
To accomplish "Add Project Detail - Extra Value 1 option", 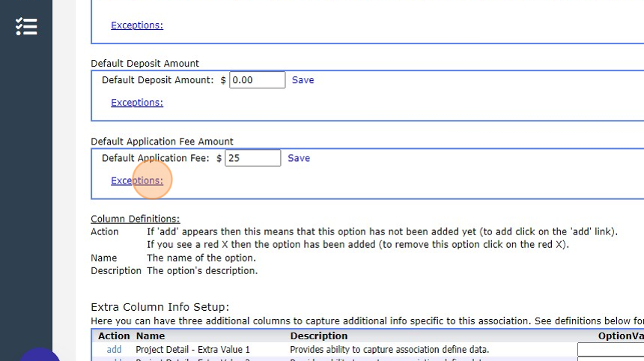I will coord(114,350).
